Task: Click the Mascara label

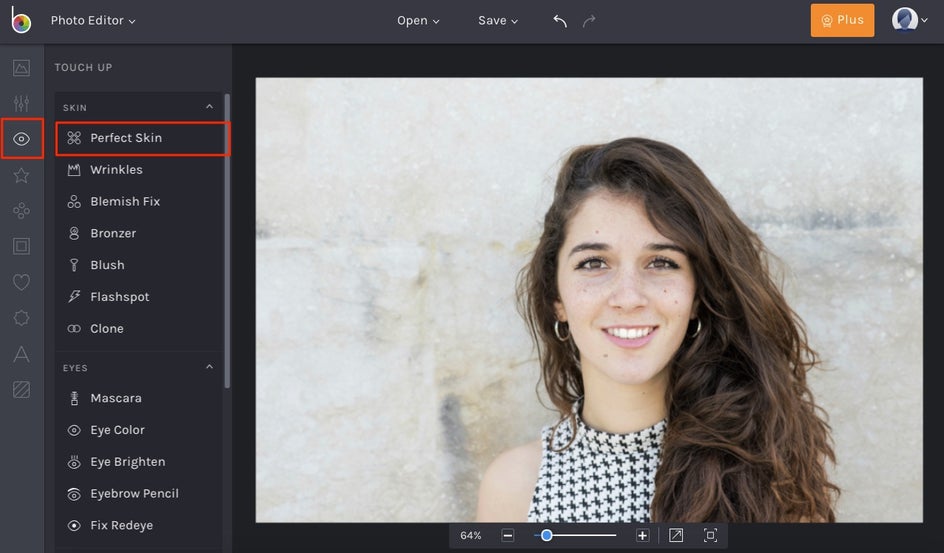Action: [116, 398]
